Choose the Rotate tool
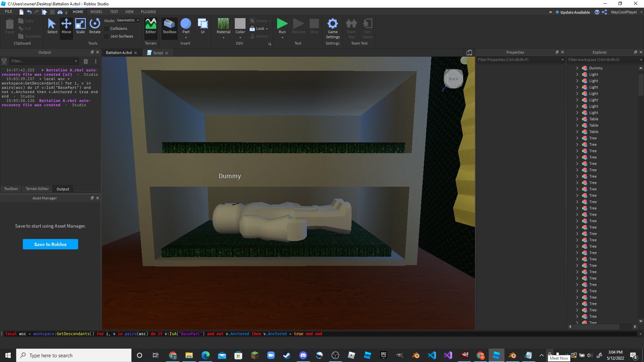The height and width of the screenshot is (362, 644). pyautogui.click(x=95, y=26)
